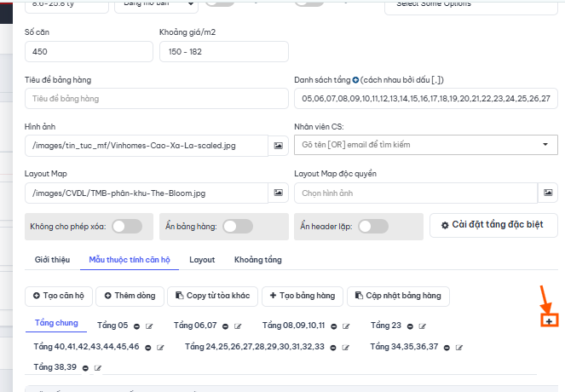Focus the Khoảng giá/m2 field
This screenshot has width=565, height=392.
[x=224, y=51]
